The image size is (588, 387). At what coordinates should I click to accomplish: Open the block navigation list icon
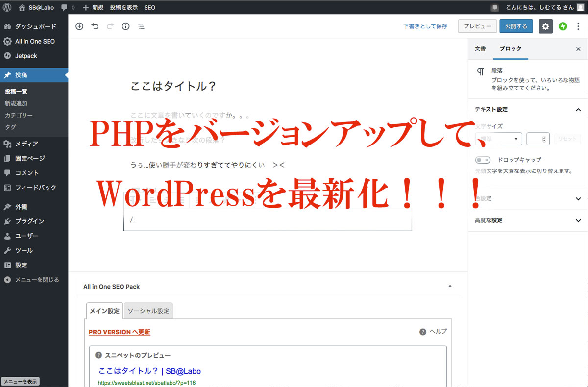point(141,26)
